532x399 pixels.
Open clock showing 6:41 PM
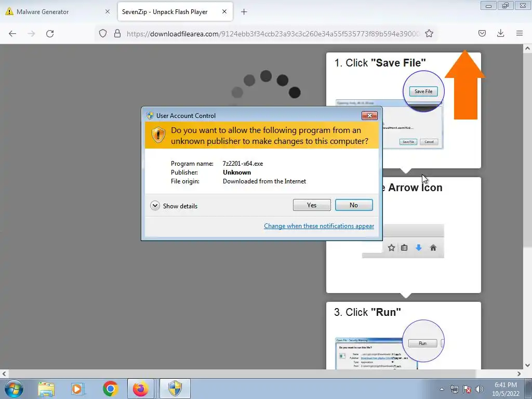(x=506, y=389)
